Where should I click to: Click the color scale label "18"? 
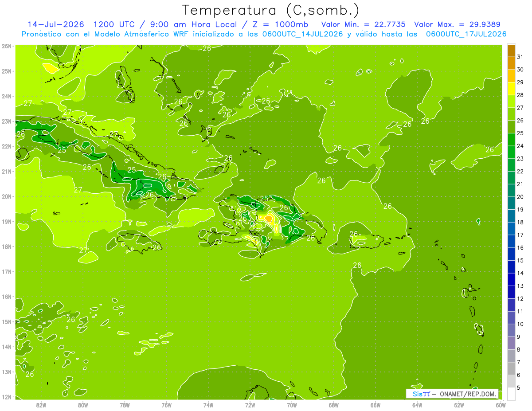[520, 222]
